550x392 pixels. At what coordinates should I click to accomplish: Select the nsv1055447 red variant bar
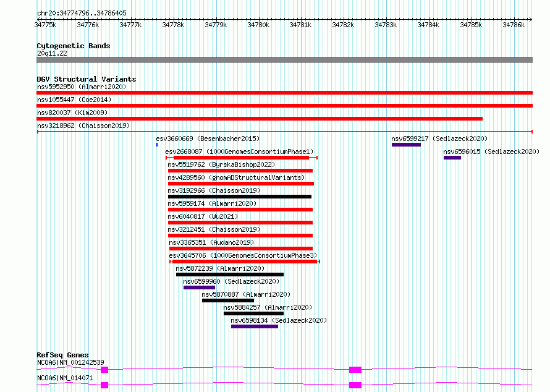click(x=284, y=106)
